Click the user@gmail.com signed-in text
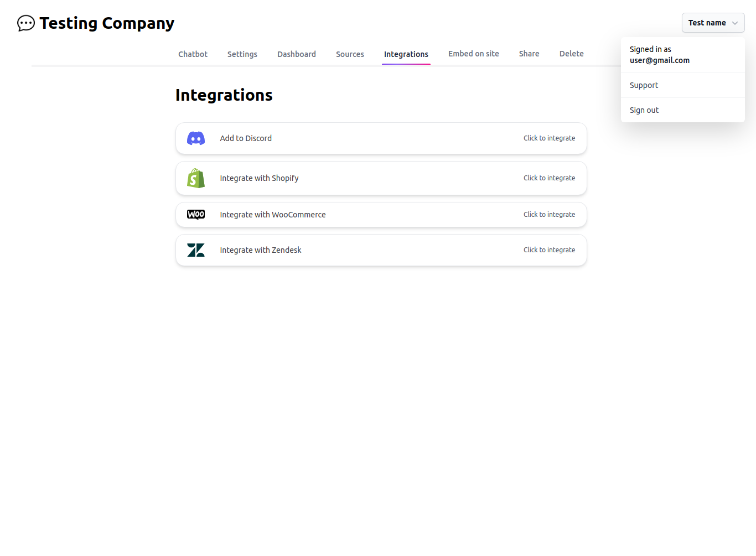The height and width of the screenshot is (556, 756). pyautogui.click(x=660, y=60)
